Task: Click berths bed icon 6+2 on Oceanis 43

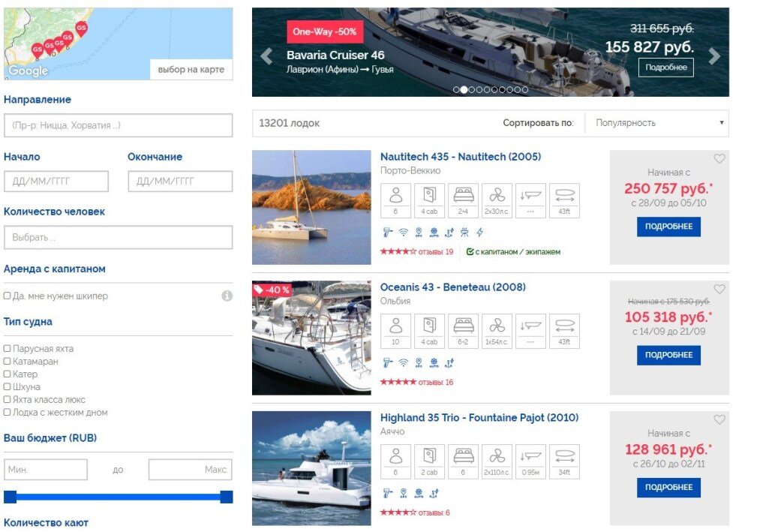Action: tap(463, 331)
